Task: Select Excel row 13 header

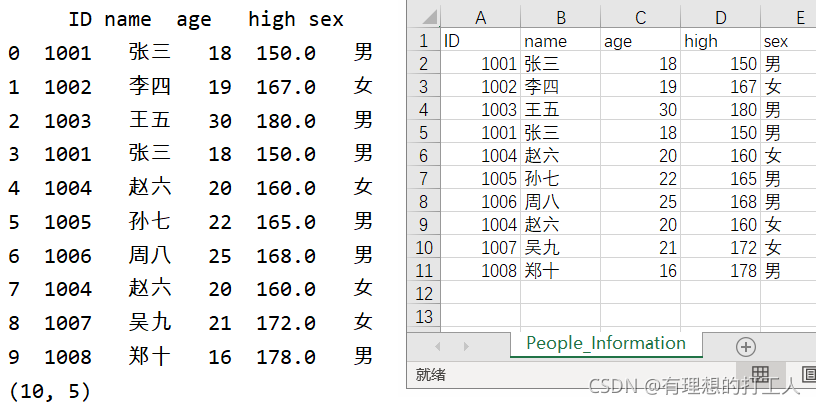Action: tap(424, 316)
